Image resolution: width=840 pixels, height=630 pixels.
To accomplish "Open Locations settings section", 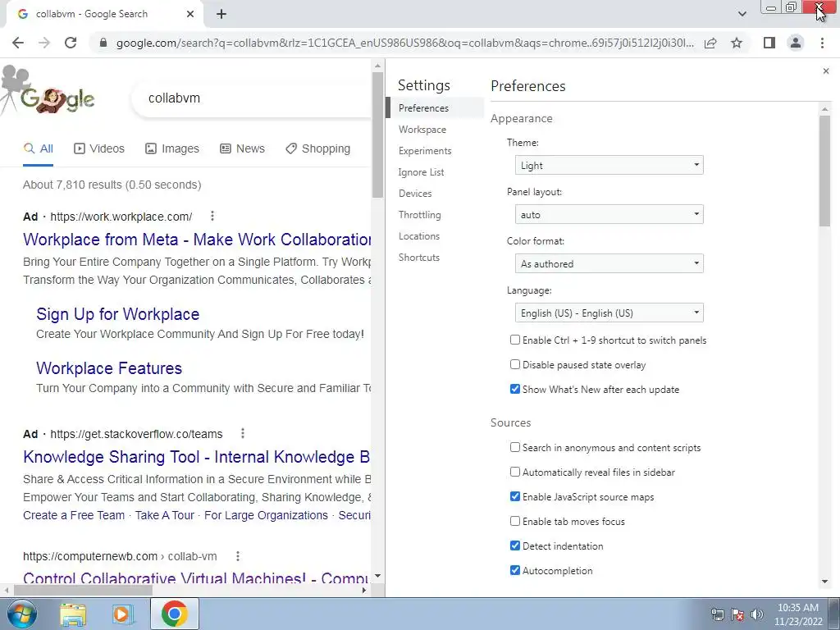I will 419,236.
